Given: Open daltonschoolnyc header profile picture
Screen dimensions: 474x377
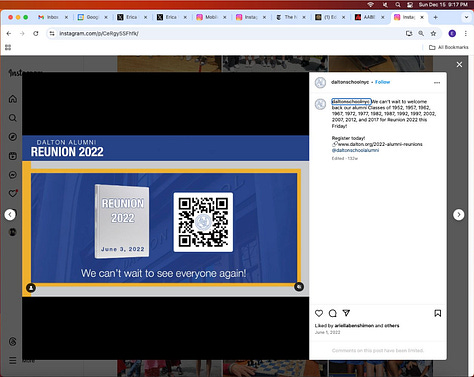Looking at the screenshot, I should point(320,82).
